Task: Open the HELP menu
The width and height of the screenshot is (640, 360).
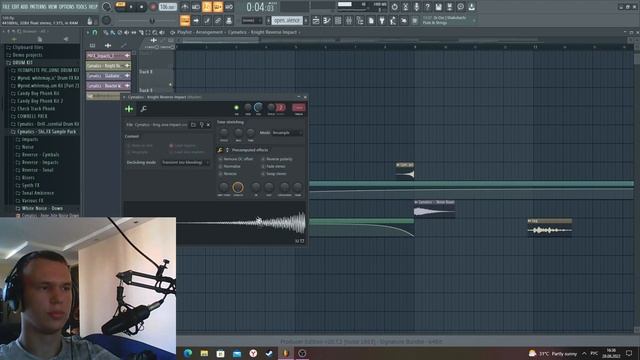Action: [93, 7]
